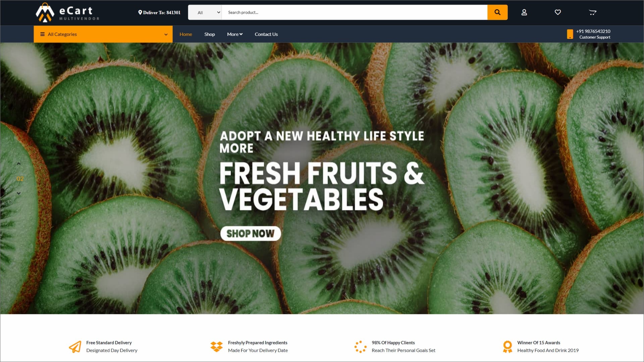This screenshot has height=362, width=644.
Task: Open the All search category selector
Action: (205, 12)
